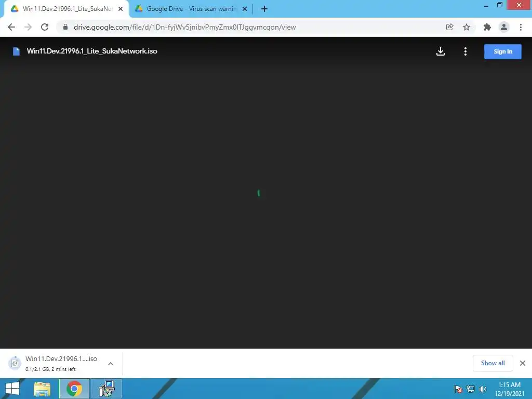
Task: Open File Explorer from taskbar
Action: [42, 389]
